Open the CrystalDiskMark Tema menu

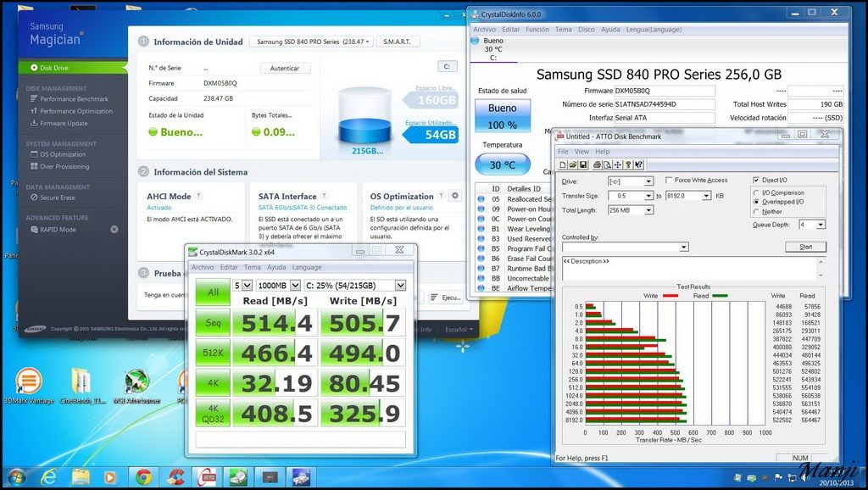[x=252, y=267]
